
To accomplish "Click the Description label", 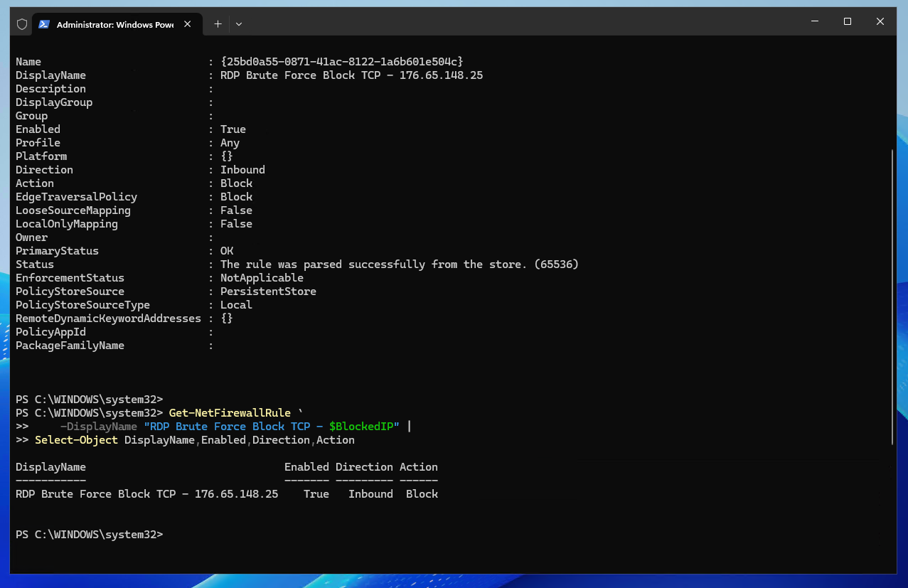I will 50,89.
